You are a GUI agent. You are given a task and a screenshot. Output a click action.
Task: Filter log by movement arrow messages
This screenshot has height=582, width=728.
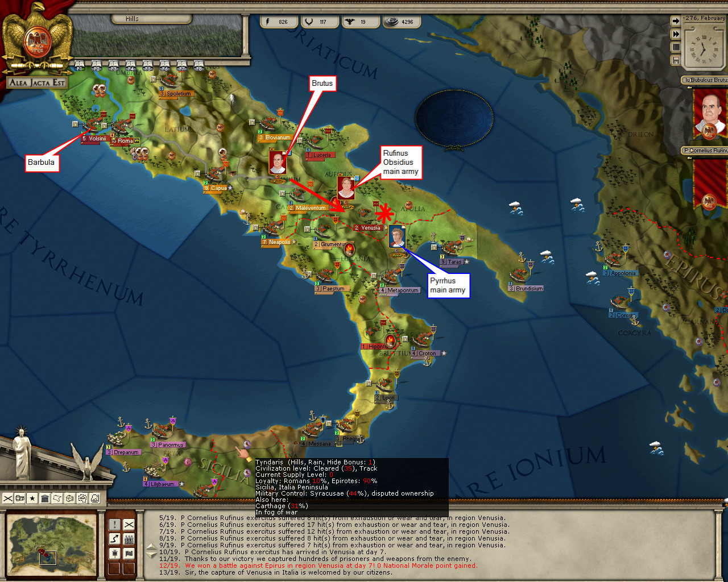(x=114, y=538)
